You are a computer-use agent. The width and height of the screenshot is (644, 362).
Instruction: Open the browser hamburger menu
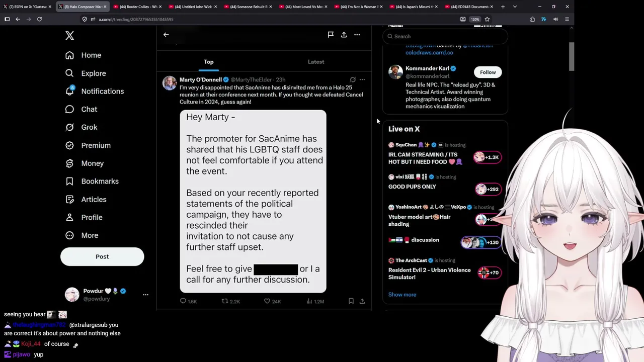pyautogui.click(x=567, y=19)
